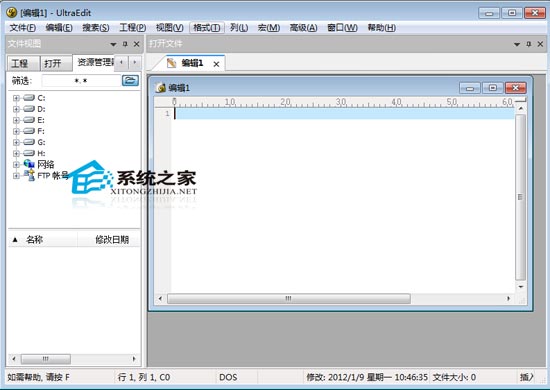550x390 pixels.
Task: Select the H: drive icon
Action: 29,153
